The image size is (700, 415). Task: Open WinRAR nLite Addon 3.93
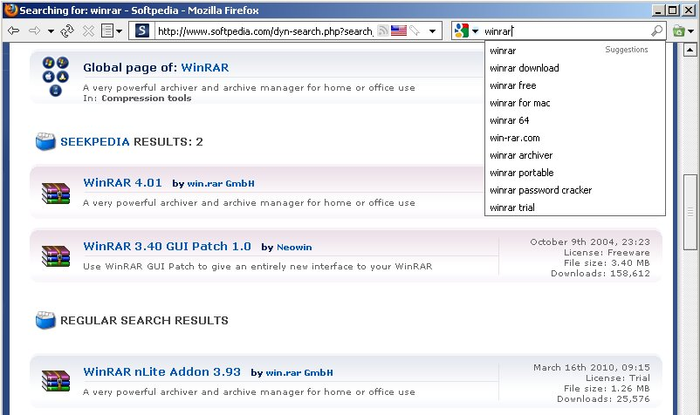[162, 372]
